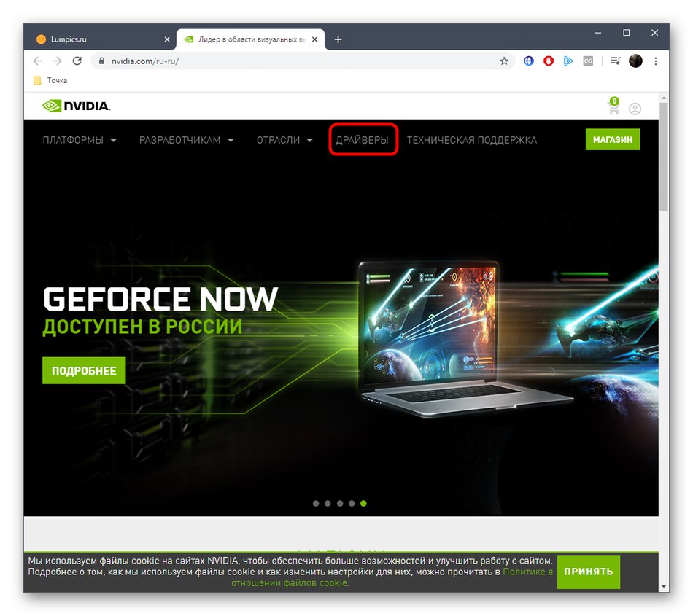This screenshot has height=616, width=693.
Task: Select the second carousel dot
Action: coord(328,504)
